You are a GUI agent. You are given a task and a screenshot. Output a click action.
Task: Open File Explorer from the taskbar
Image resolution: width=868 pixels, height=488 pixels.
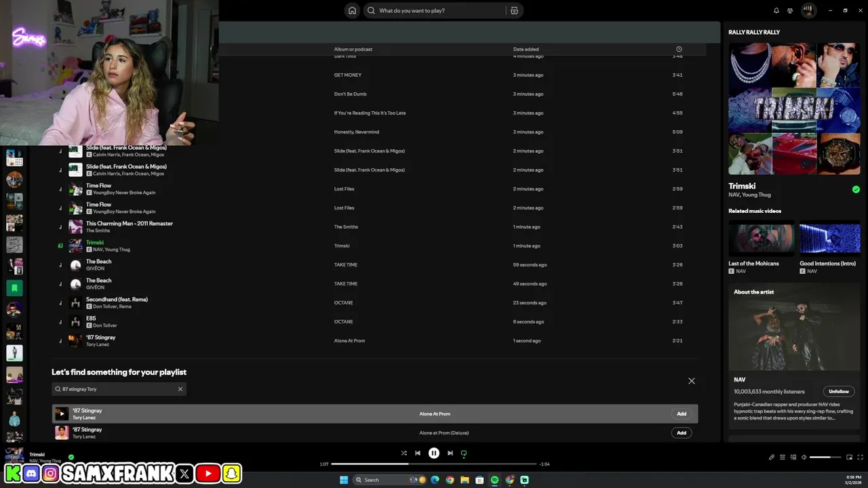(465, 480)
